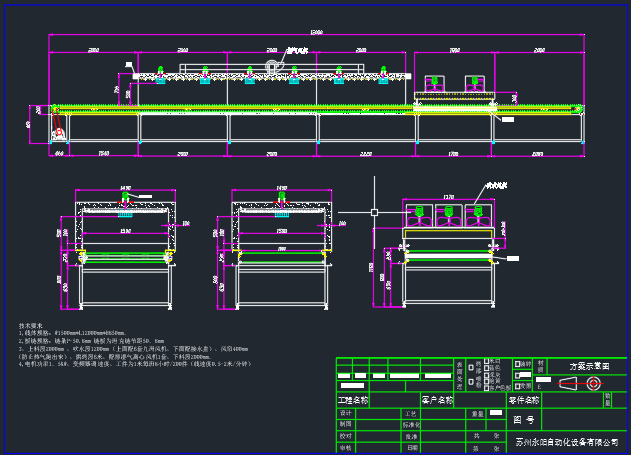Click the 客户名称 field label
This screenshot has height=455, width=631.
(437, 399)
